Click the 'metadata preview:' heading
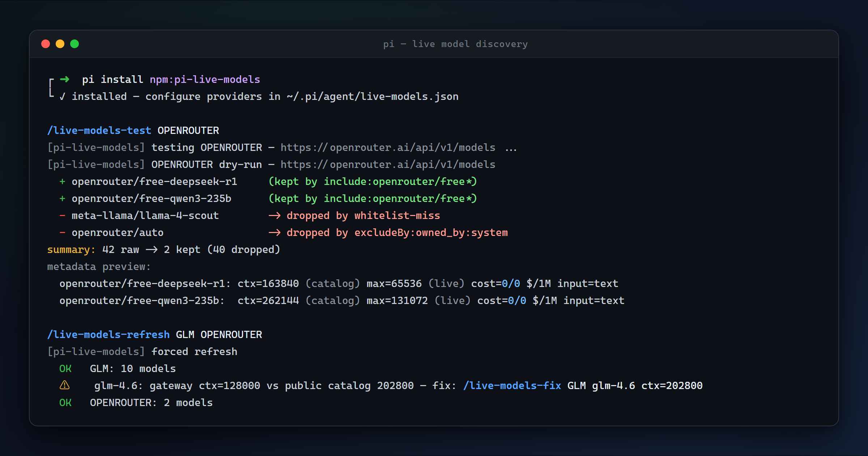The width and height of the screenshot is (868, 456). click(99, 267)
